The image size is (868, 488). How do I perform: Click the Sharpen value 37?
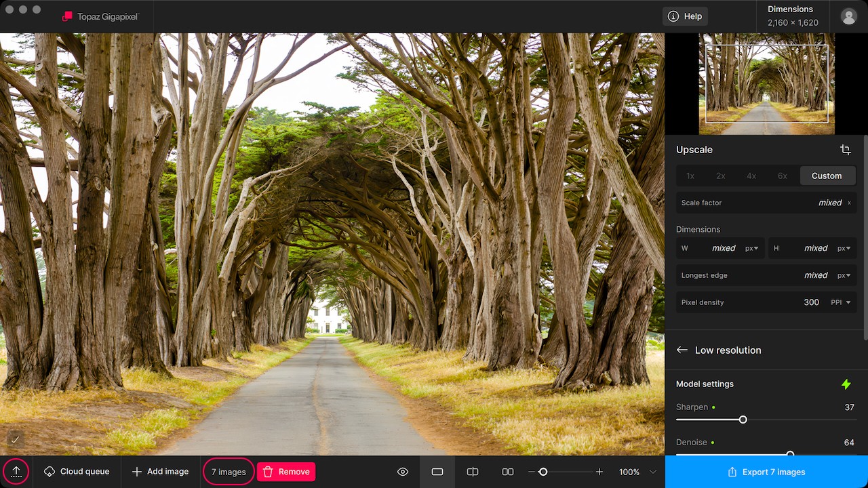849,407
